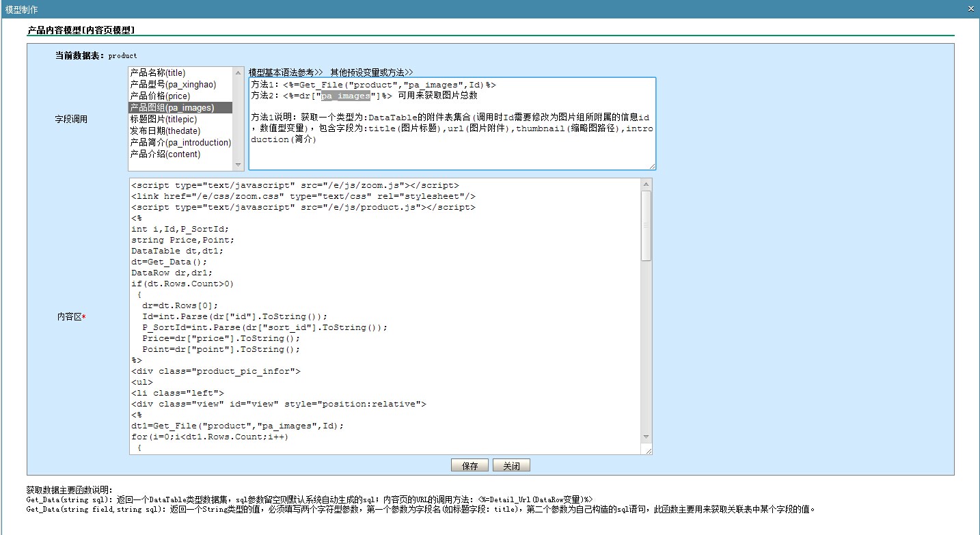
Task: Select 产品型号(pa_xinghao) field
Action: [x=173, y=84]
